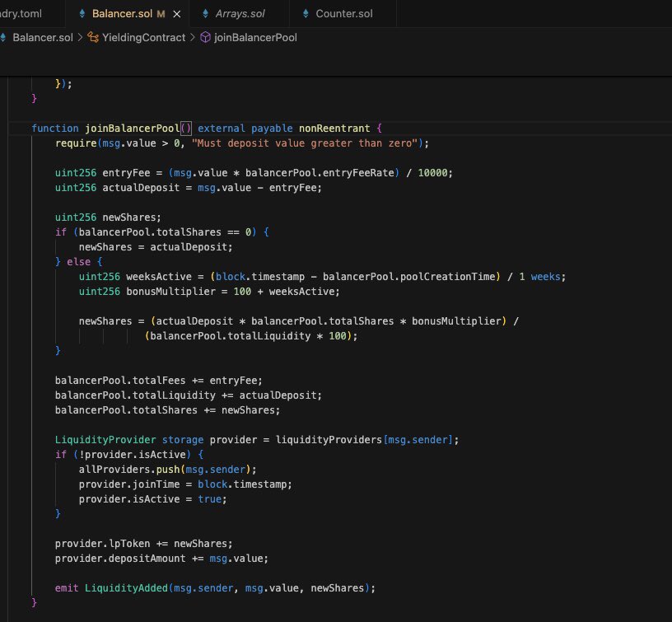This screenshot has height=622, width=672.
Task: Click the LiquidityProvider storage type name
Action: [105, 440]
